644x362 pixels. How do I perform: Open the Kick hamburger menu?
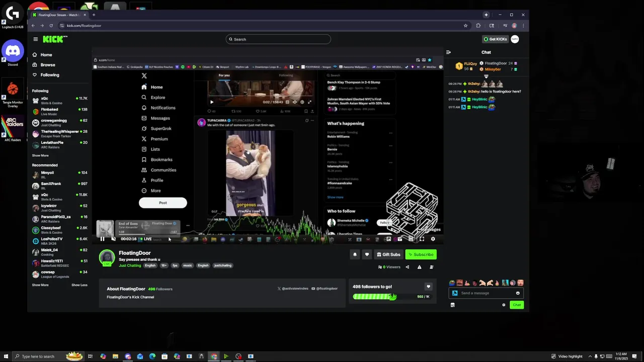pos(35,39)
